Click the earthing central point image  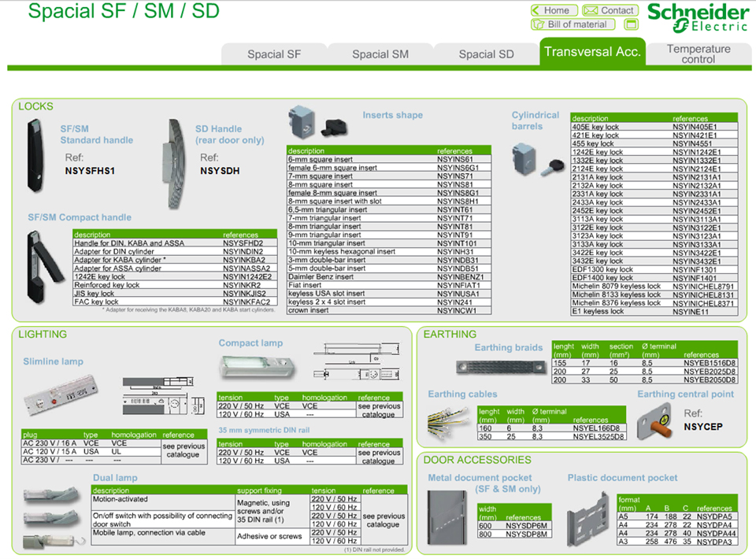coord(654,422)
